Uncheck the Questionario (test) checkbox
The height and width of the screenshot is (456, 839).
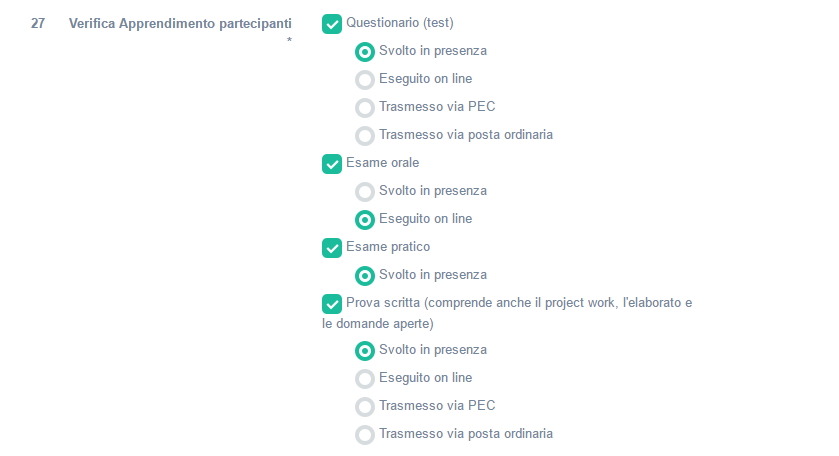click(332, 24)
